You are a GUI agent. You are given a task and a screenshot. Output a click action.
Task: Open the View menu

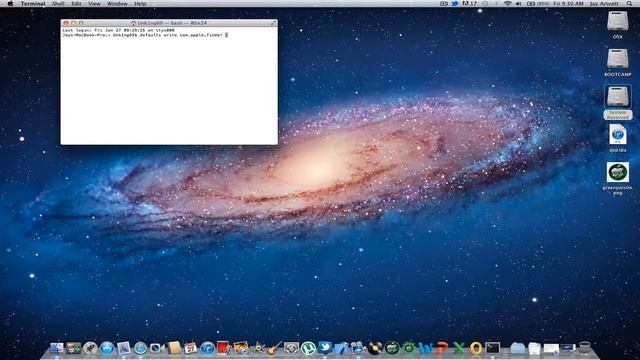point(94,4)
